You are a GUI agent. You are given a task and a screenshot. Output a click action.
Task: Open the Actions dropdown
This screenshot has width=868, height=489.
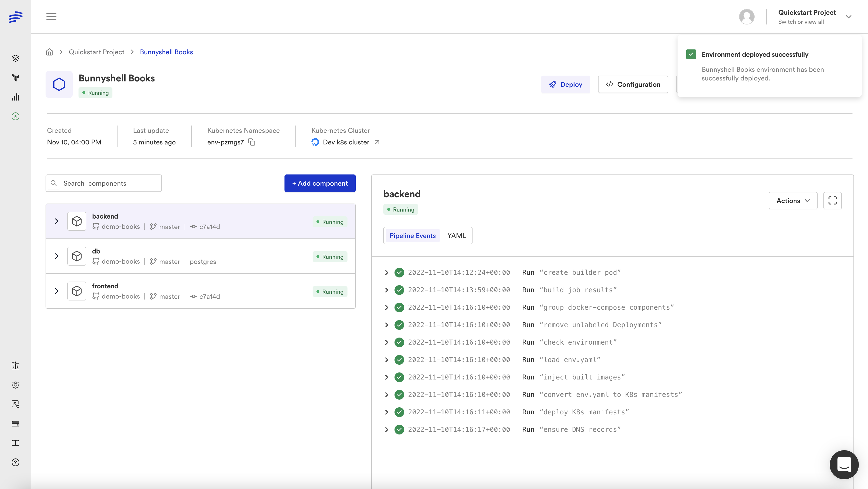(793, 201)
